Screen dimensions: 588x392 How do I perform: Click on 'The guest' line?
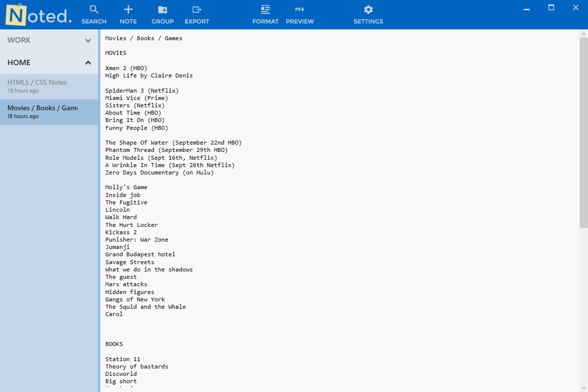121,277
